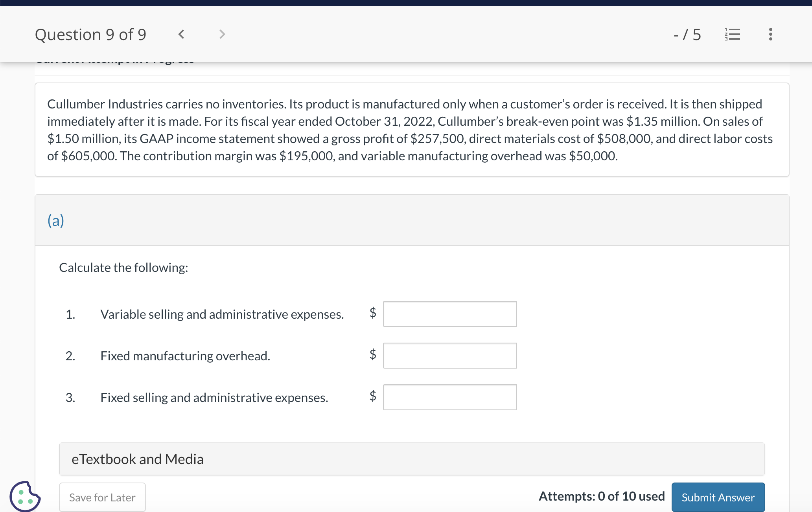
Task: Click the Calculate the following instruction text
Action: (x=123, y=268)
